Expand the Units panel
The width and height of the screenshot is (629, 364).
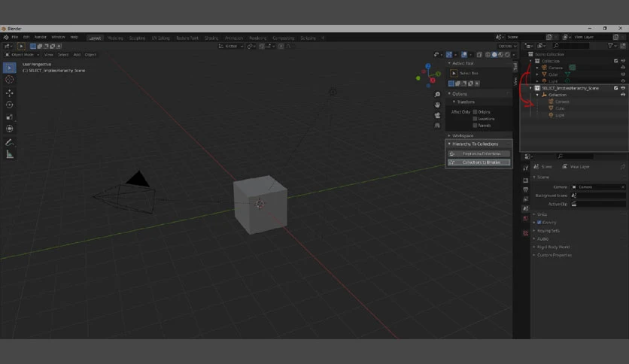point(542,214)
